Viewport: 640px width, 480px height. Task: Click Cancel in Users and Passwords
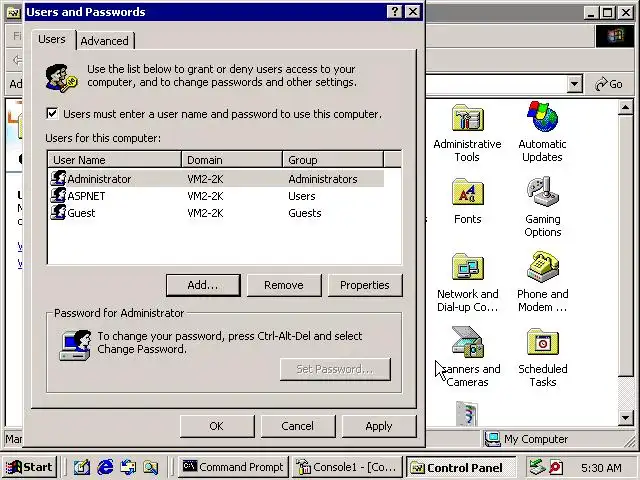298,426
